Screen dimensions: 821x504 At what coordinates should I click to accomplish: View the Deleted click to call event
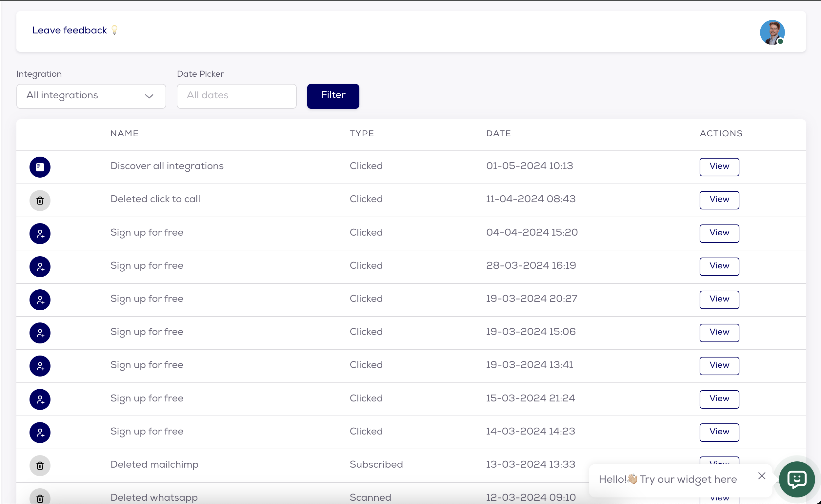719,200
